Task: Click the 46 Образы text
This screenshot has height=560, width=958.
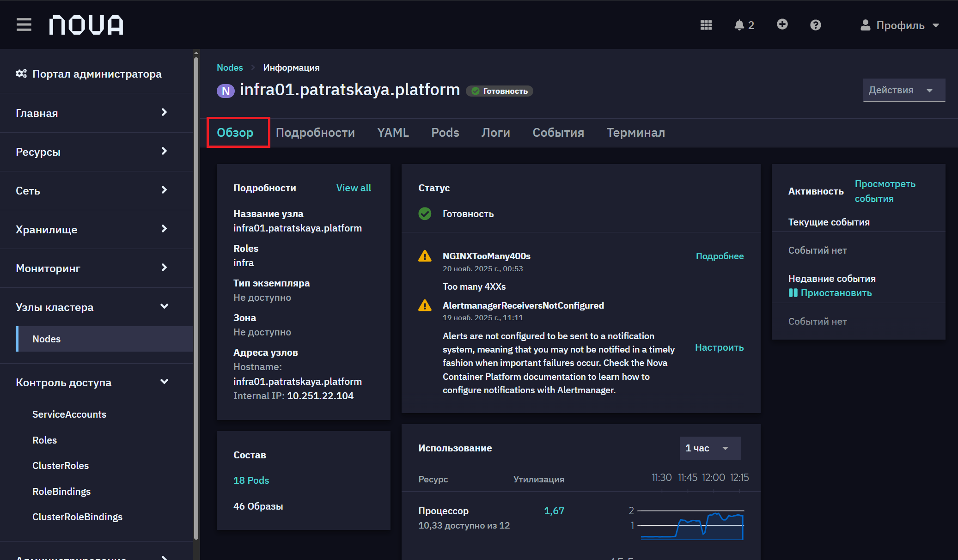Action: pos(258,506)
